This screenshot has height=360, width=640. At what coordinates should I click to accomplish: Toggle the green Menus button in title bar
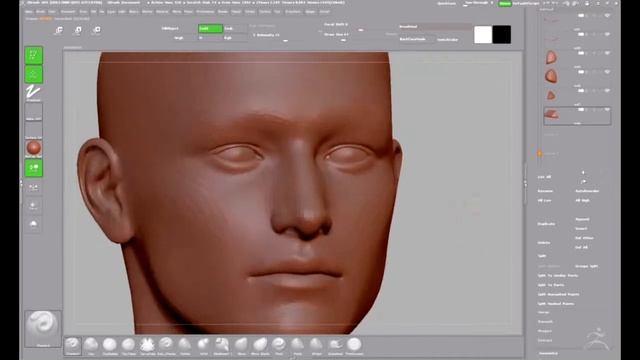tap(505, 3)
